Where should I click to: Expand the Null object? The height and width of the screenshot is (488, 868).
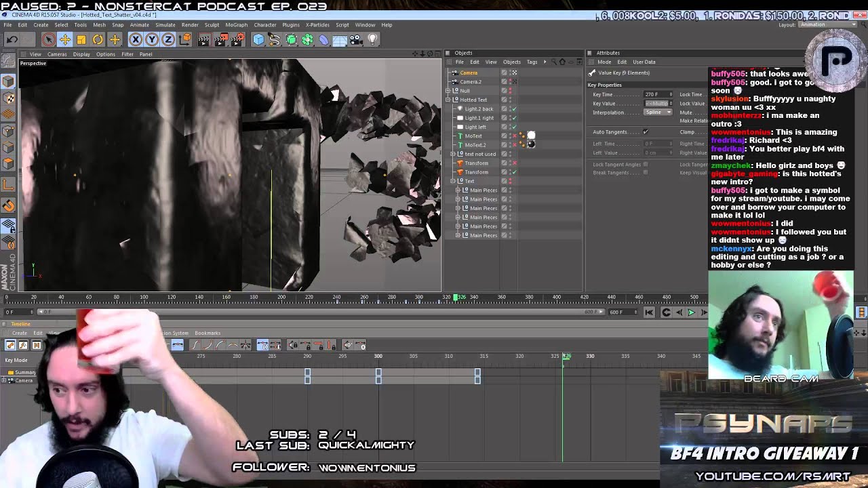(x=448, y=91)
